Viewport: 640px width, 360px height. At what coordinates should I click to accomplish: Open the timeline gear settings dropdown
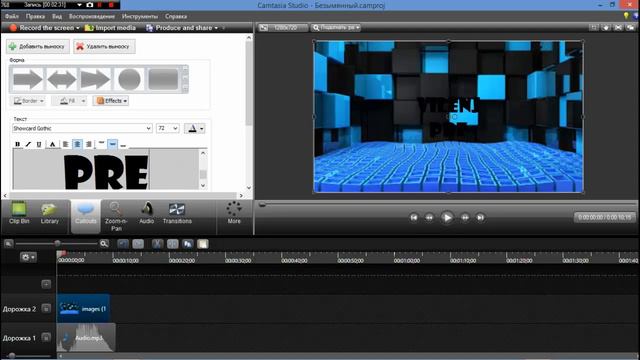28,257
